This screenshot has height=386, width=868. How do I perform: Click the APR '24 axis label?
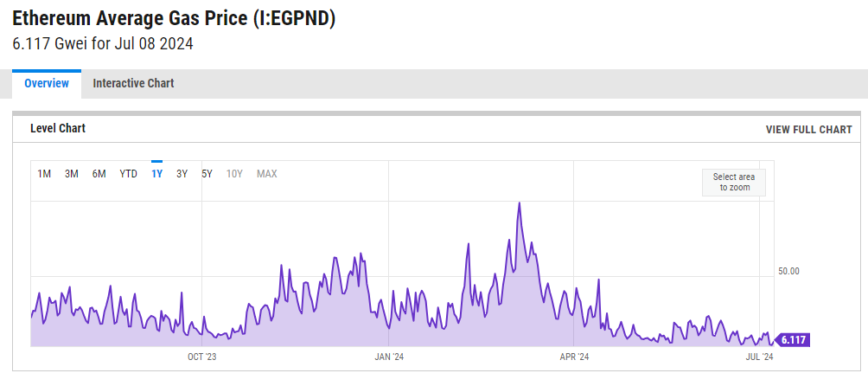[575, 357]
